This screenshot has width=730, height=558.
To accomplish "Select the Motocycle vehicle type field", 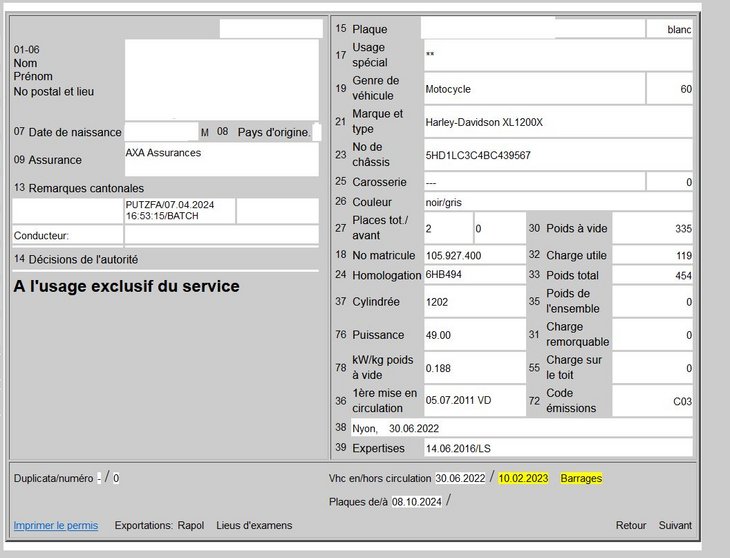I will tap(533, 89).
